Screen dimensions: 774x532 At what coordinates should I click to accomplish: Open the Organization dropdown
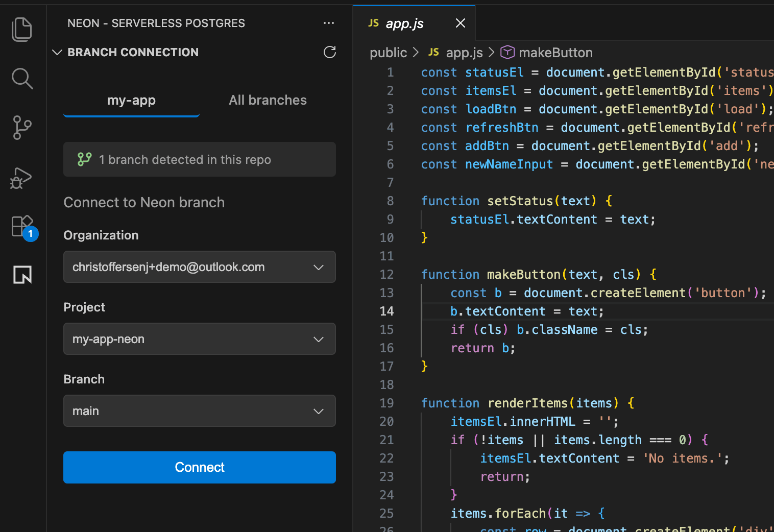click(199, 267)
